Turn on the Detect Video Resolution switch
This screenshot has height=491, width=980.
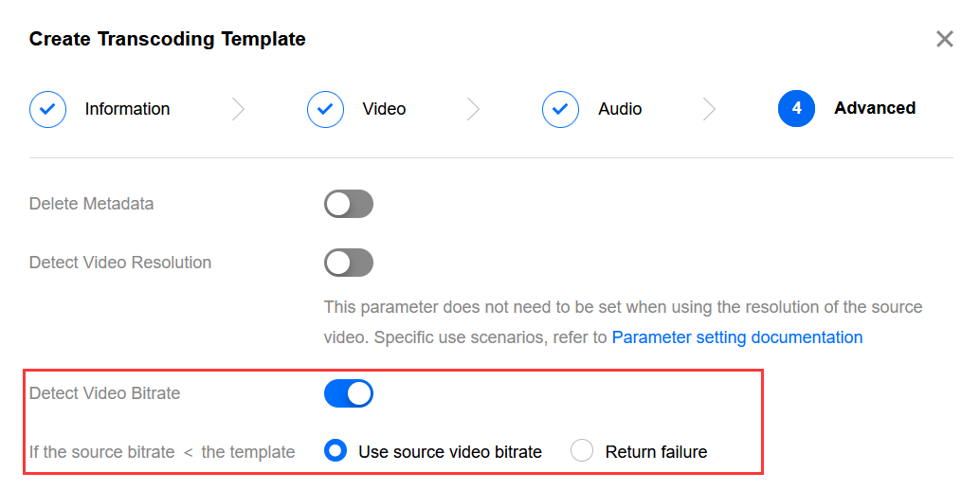coord(349,263)
